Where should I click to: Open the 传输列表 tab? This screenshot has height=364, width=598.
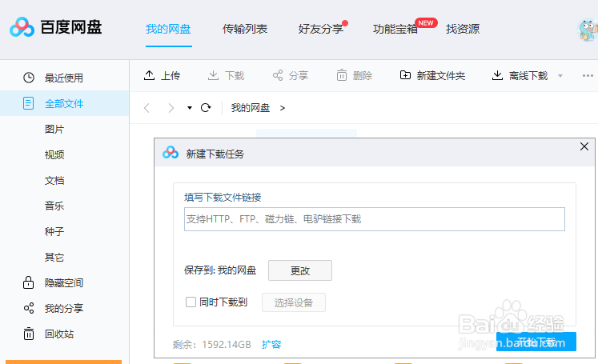point(245,29)
